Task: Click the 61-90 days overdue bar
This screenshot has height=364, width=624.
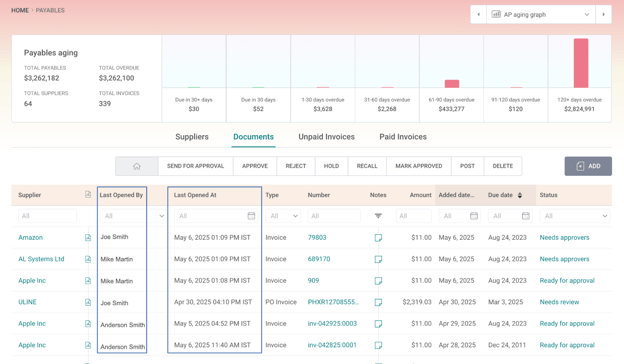Action: coord(452,84)
